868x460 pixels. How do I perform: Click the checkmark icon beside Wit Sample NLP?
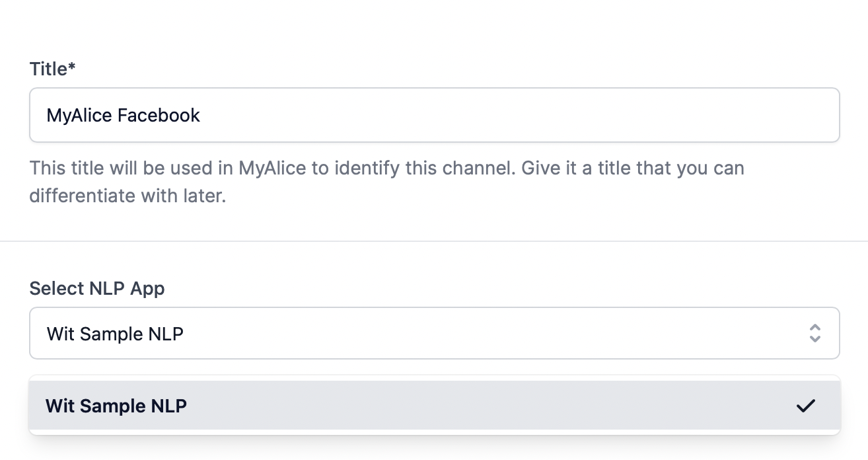805,406
